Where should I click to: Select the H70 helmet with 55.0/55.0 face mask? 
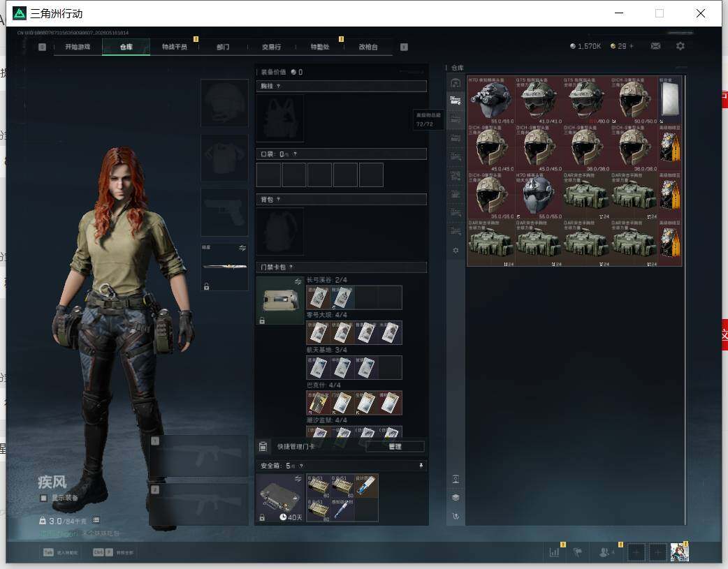point(539,195)
